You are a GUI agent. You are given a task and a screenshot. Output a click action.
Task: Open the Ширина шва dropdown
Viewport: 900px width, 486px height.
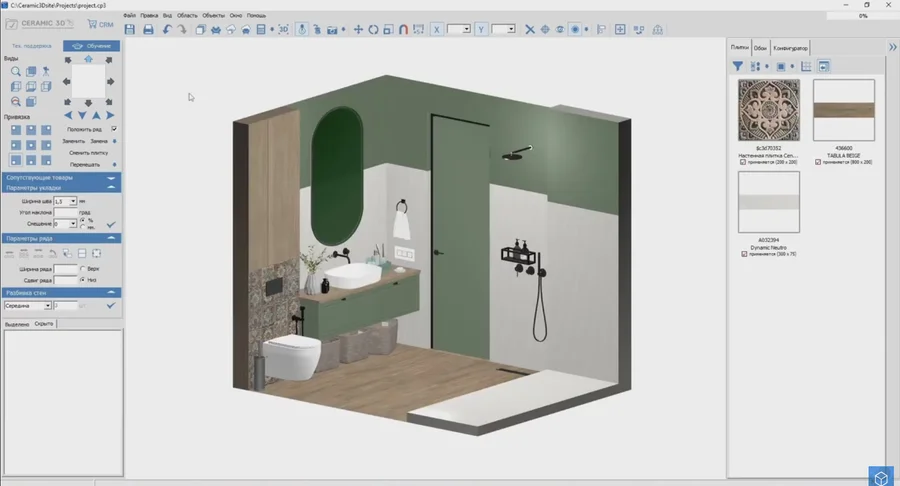point(74,201)
